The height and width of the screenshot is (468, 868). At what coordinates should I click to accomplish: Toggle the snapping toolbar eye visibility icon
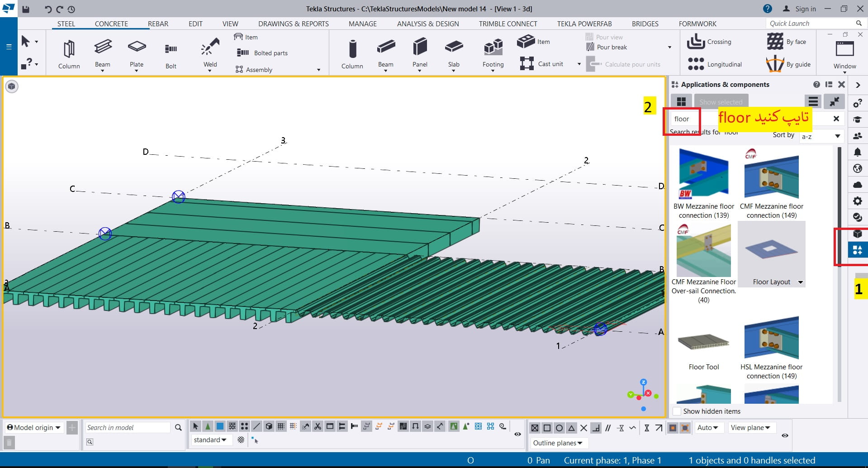785,435
